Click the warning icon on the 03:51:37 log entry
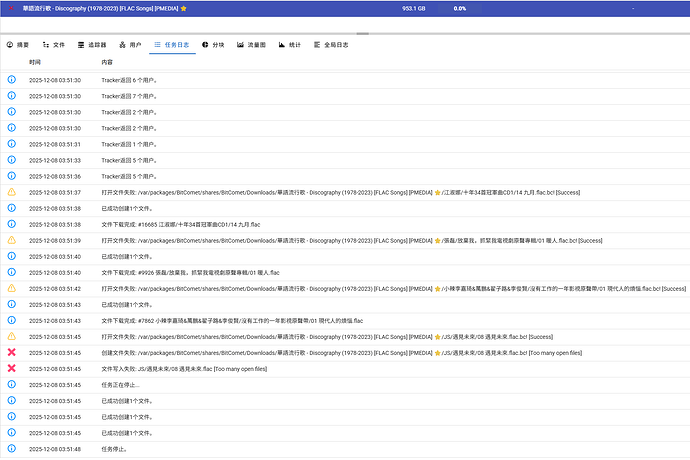Image resolution: width=690 pixels, height=460 pixels. point(12,192)
